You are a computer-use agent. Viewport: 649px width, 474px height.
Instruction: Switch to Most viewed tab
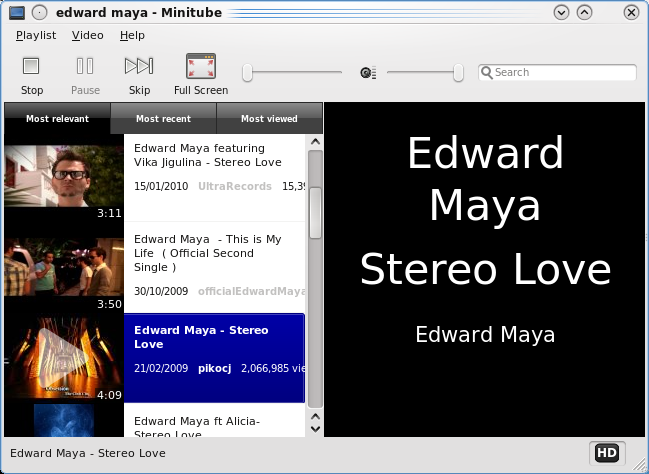269,118
